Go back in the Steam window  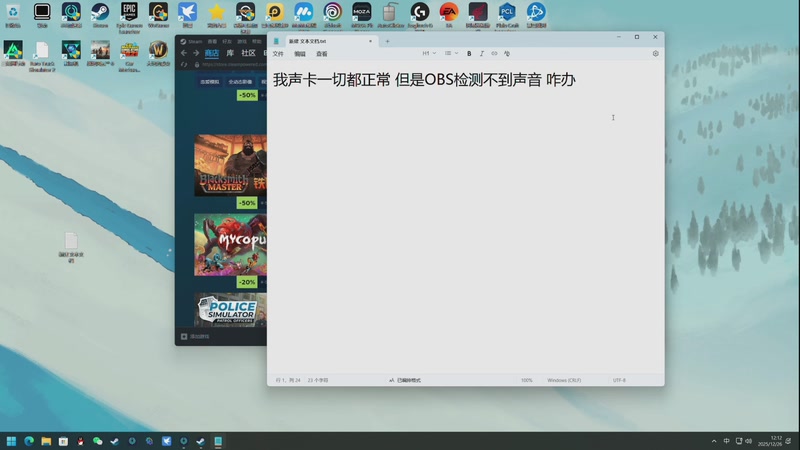(184, 53)
